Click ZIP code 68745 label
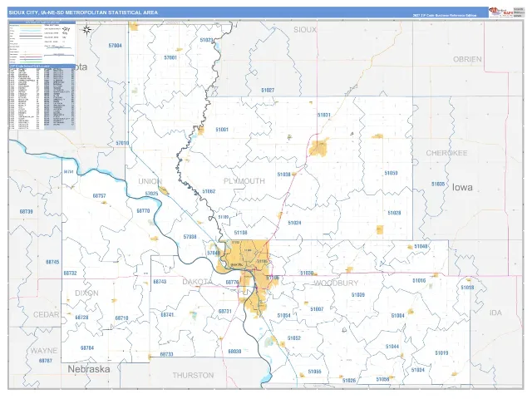The image size is (532, 399). tap(52, 263)
